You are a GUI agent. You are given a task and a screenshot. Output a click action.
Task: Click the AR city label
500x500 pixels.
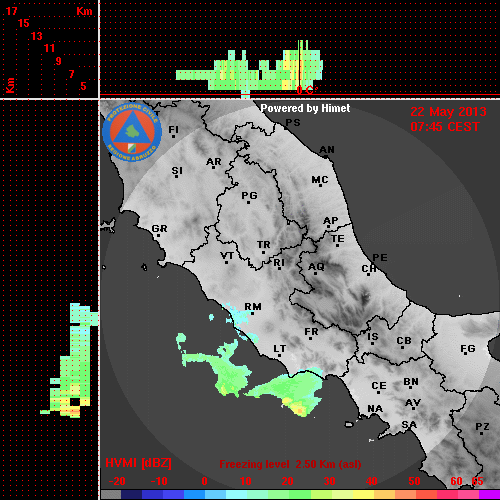click(x=214, y=162)
